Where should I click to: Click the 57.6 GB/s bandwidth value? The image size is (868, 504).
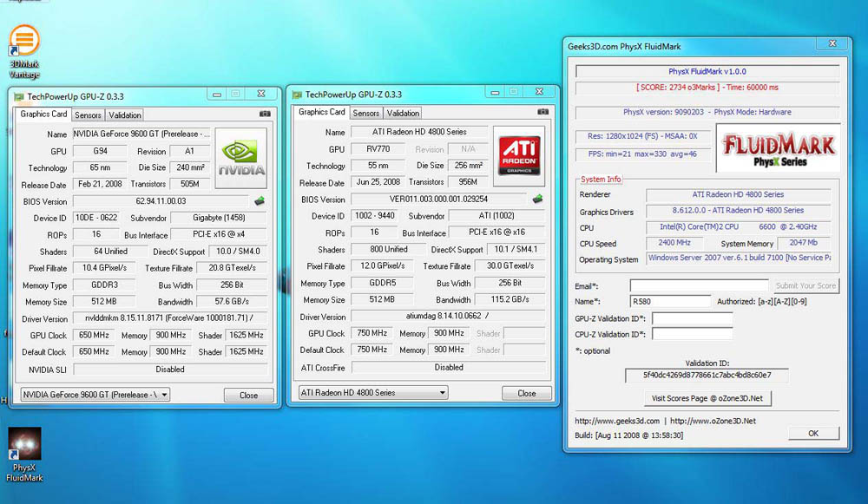click(x=232, y=302)
